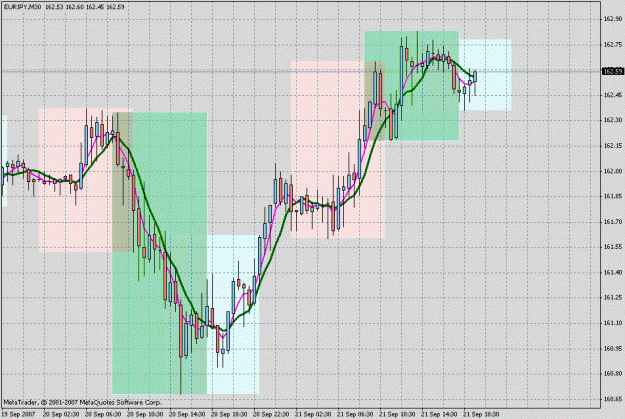Click the 161.25 price axis label
Screen dimensions: 625x419
click(x=613, y=297)
